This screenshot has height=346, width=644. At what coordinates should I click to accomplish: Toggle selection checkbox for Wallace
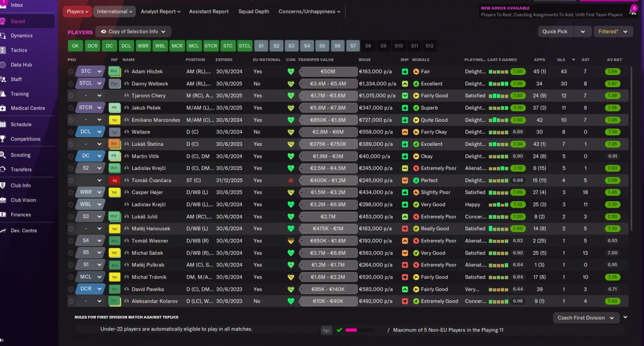click(71, 132)
